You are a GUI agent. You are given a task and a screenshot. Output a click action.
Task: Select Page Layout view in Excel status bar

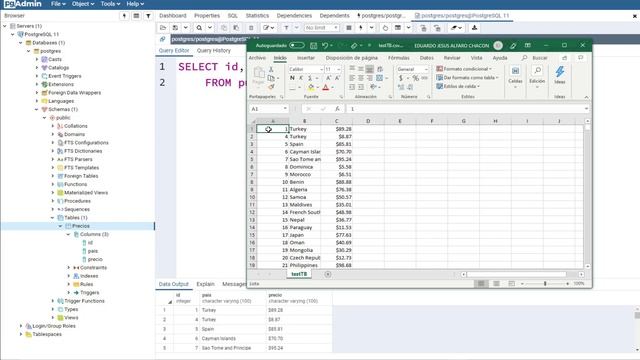[496, 284]
